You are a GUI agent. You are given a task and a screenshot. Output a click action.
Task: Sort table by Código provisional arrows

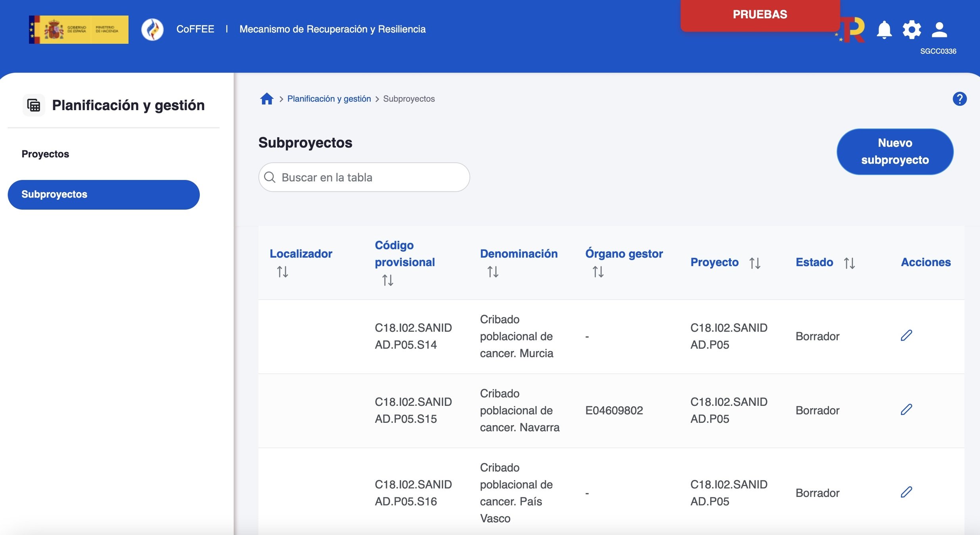tap(388, 280)
